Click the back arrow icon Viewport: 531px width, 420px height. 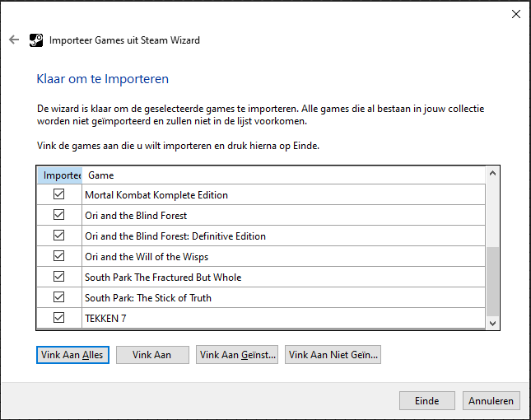click(14, 40)
